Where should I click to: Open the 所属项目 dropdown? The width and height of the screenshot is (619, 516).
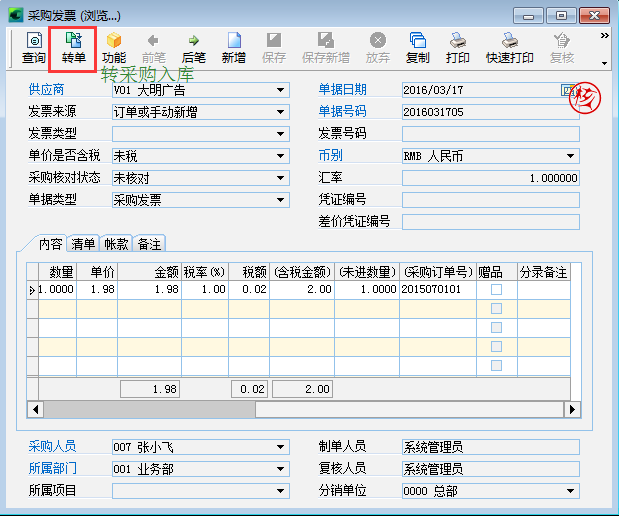[280, 491]
